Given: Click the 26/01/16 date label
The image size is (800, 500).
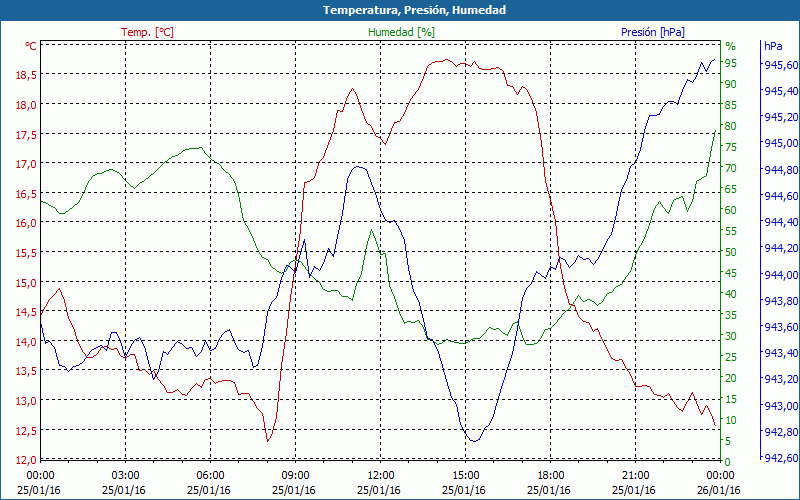Looking at the screenshot, I should tap(719, 490).
